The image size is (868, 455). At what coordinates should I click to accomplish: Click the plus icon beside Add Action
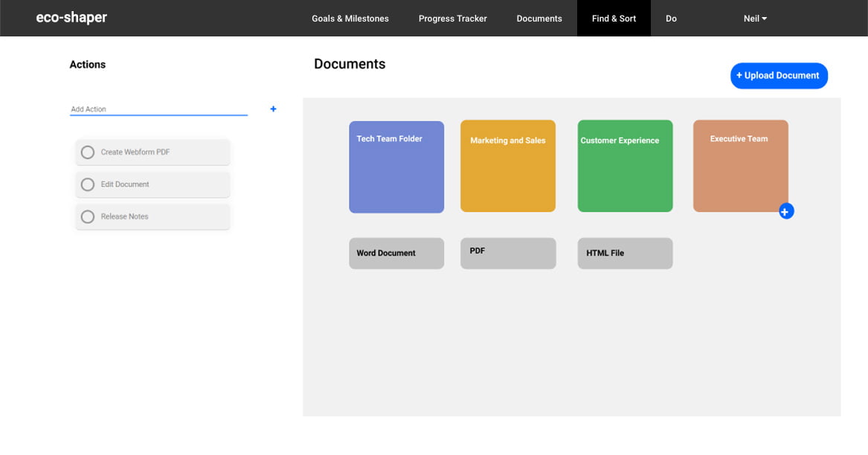click(x=273, y=109)
